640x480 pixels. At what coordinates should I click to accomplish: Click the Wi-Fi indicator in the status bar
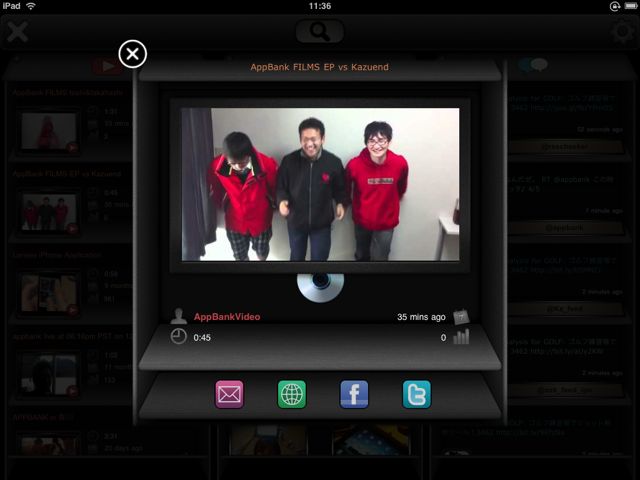(x=31, y=6)
